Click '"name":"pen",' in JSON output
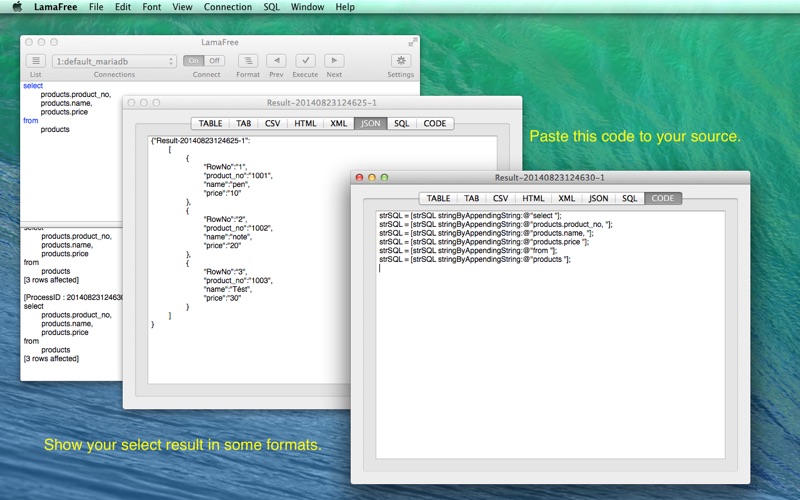The width and height of the screenshot is (800, 500). click(x=227, y=184)
